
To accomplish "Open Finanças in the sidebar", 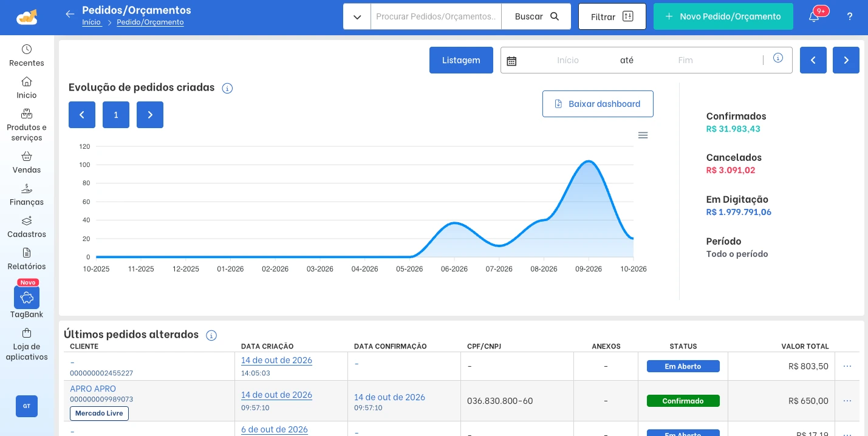I will pyautogui.click(x=27, y=194).
